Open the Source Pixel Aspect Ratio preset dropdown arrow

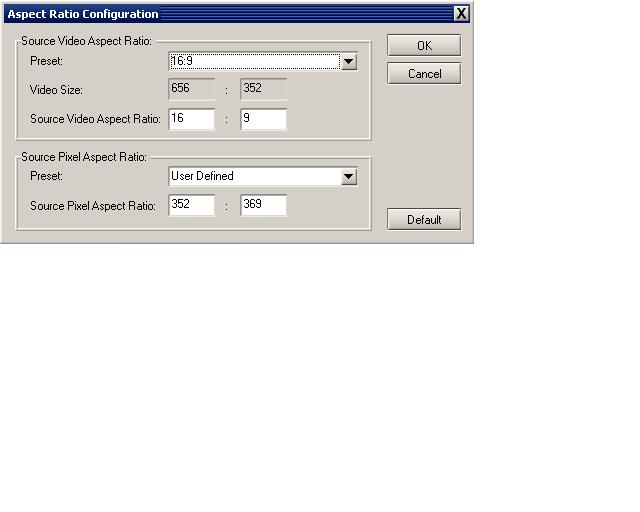[x=349, y=177]
